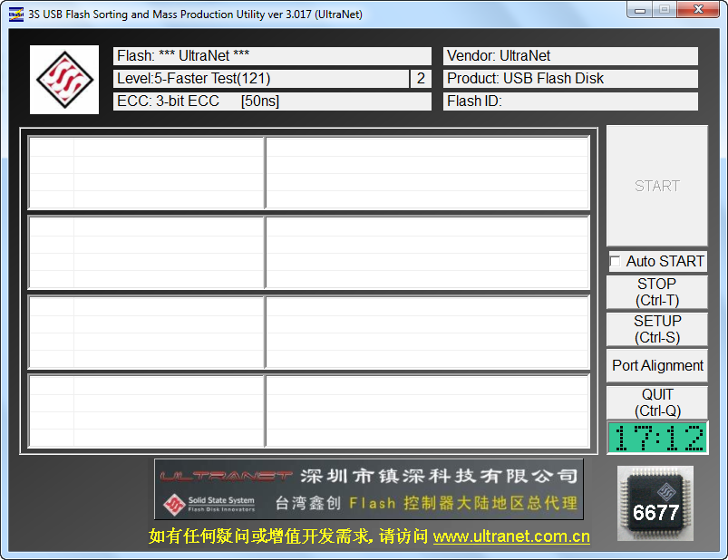The image size is (728, 560).
Task: Stop the process with STOP (Ctrl-T)
Action: coord(657,292)
